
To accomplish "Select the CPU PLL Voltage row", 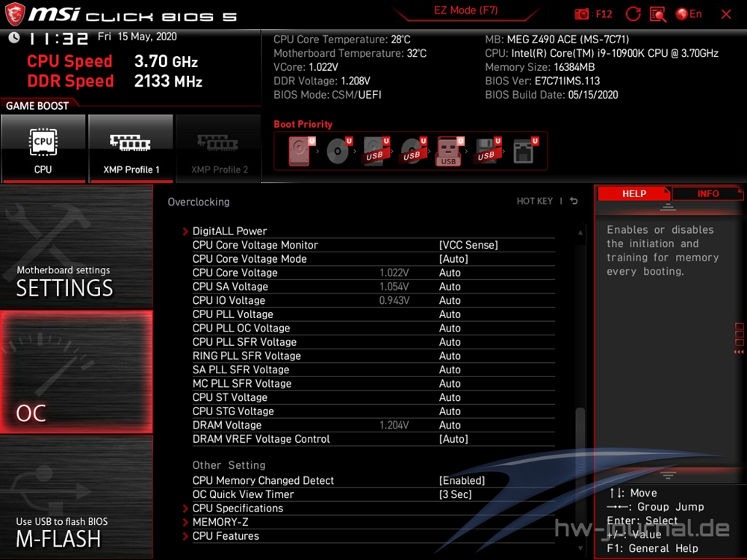I will 373,314.
